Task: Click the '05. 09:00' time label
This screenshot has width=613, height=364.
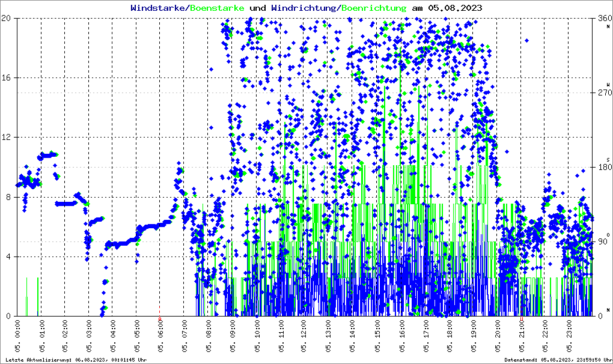Action: [233, 336]
